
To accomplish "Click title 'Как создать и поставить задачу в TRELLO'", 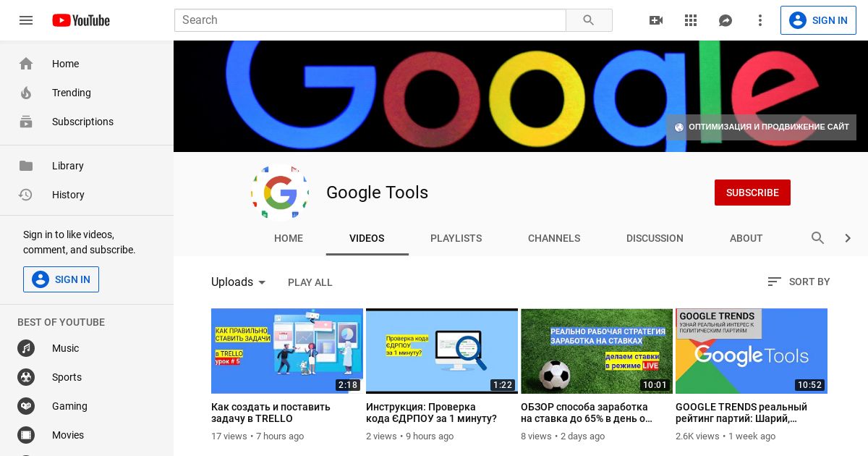I will click(271, 413).
